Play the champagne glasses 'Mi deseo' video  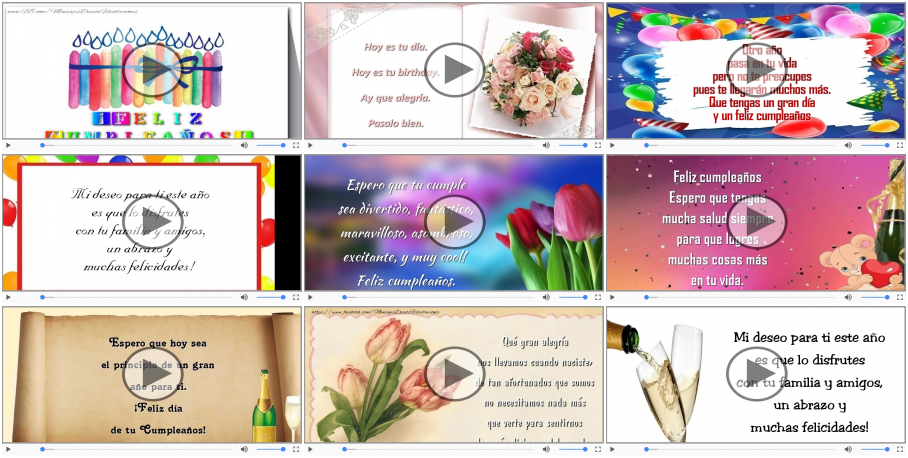[756, 374]
